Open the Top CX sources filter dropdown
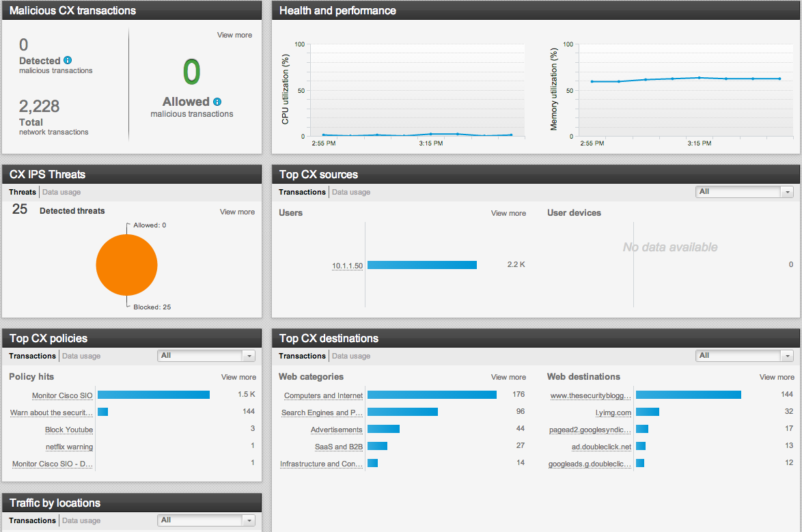The height and width of the screenshot is (532, 802). (x=743, y=192)
